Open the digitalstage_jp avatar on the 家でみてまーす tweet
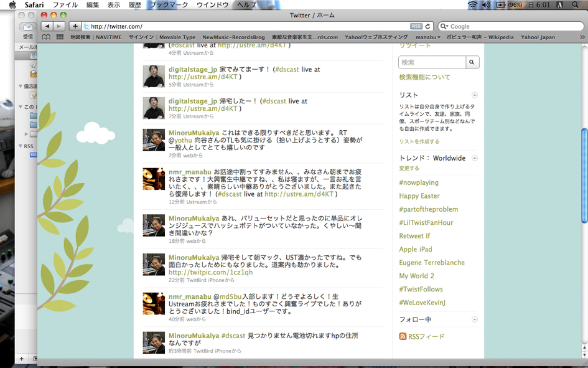The image size is (588, 368). [x=154, y=76]
